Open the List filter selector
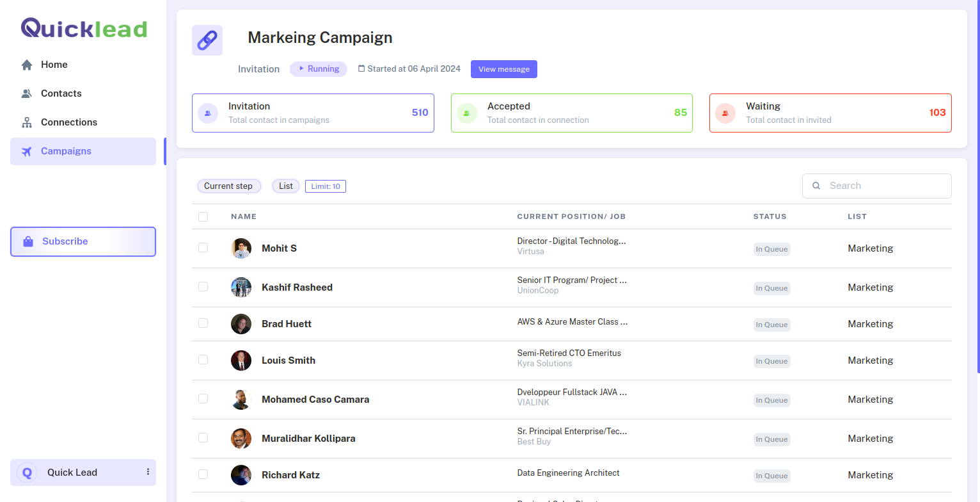The image size is (980, 502). pyautogui.click(x=285, y=186)
